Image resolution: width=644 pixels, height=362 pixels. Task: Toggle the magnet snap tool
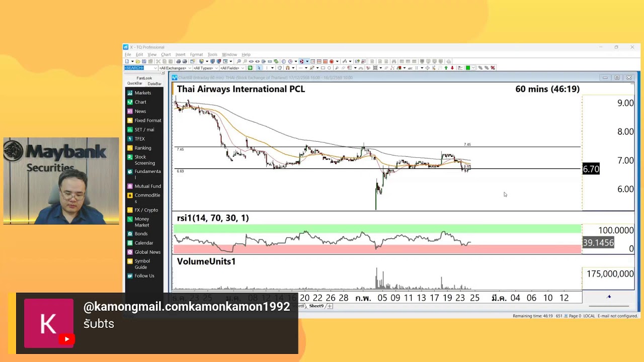click(288, 68)
